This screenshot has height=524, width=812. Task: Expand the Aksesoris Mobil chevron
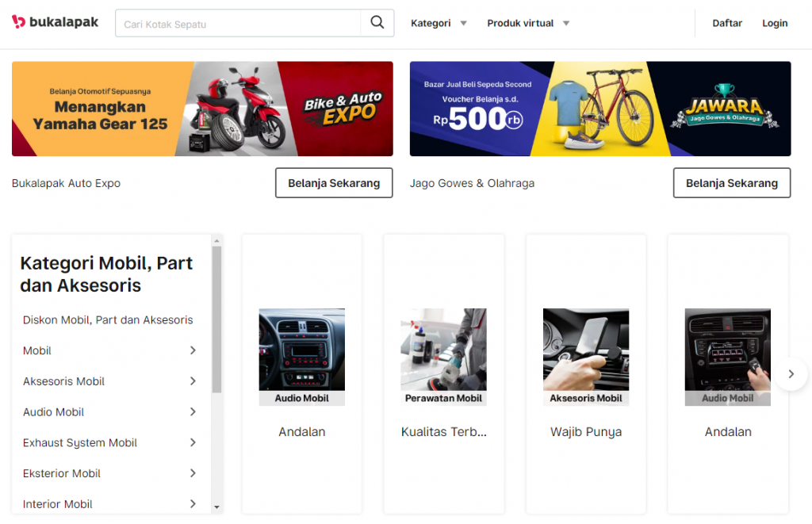click(193, 381)
